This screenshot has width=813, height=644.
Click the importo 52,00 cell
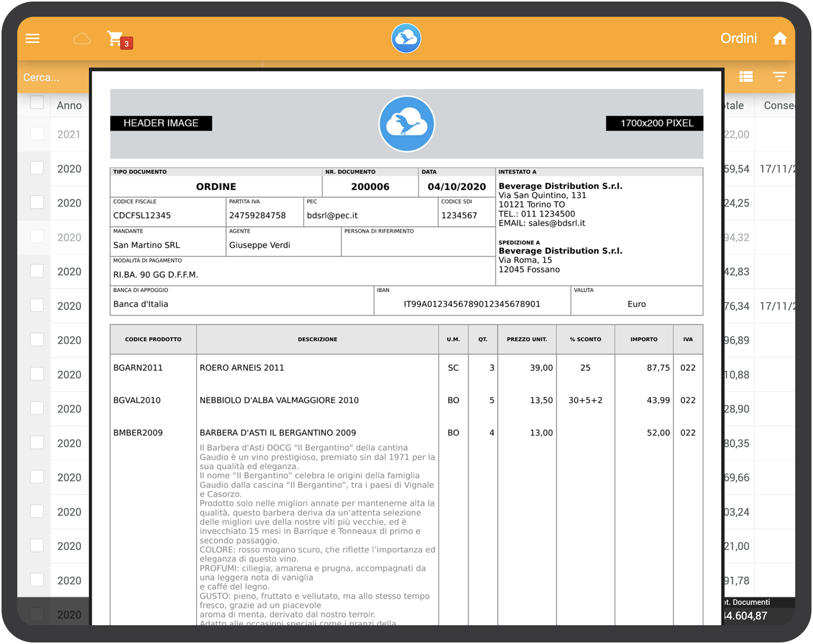[658, 433]
